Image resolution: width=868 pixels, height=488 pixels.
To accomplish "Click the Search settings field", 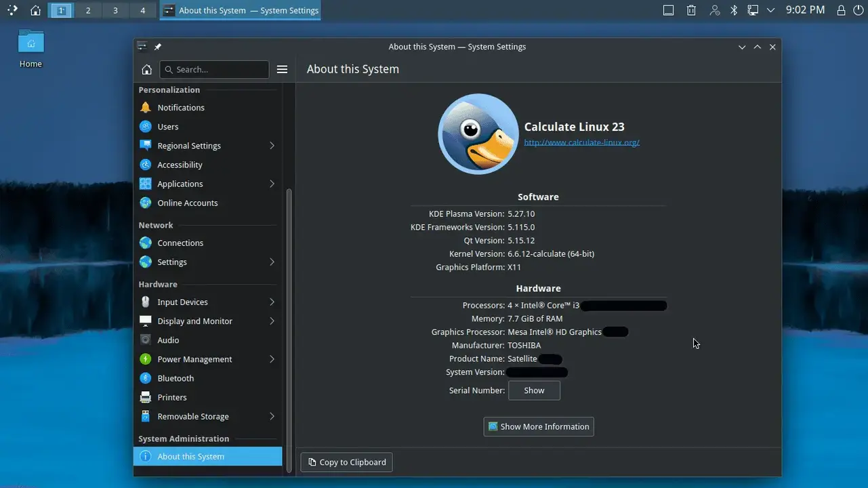I will pos(214,69).
